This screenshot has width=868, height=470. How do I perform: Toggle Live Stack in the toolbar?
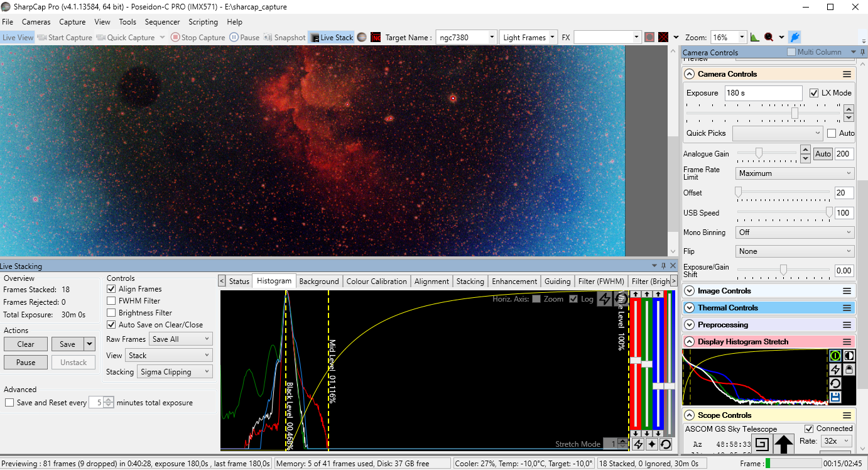pyautogui.click(x=332, y=38)
